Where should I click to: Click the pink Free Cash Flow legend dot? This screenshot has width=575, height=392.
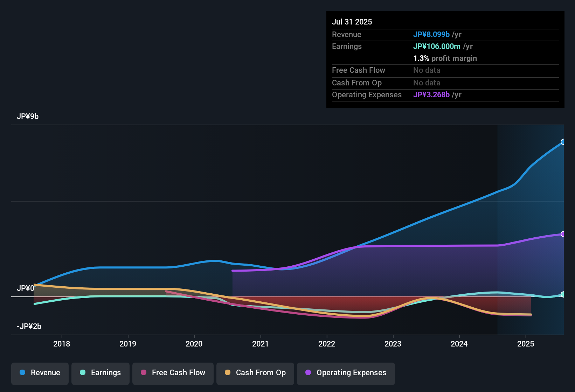click(x=143, y=373)
